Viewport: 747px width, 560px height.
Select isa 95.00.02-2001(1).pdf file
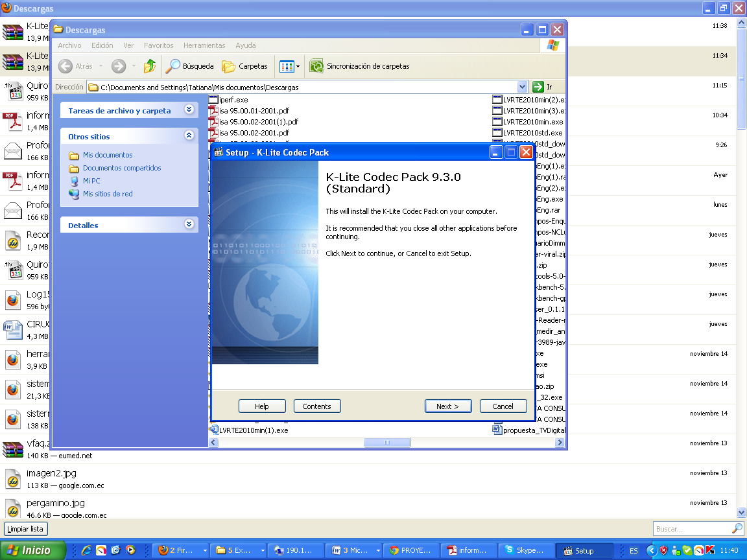[254, 121]
